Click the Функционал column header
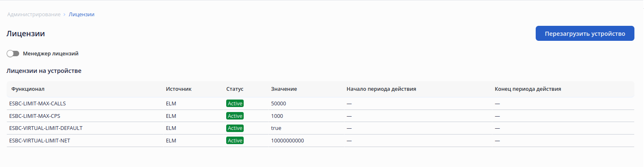 pyautogui.click(x=28, y=89)
